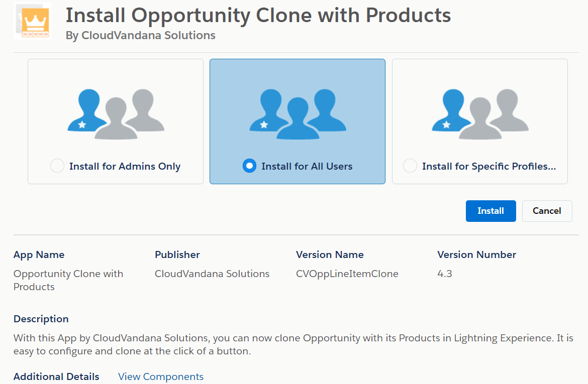
Task: Click the Description heading
Action: (x=41, y=319)
